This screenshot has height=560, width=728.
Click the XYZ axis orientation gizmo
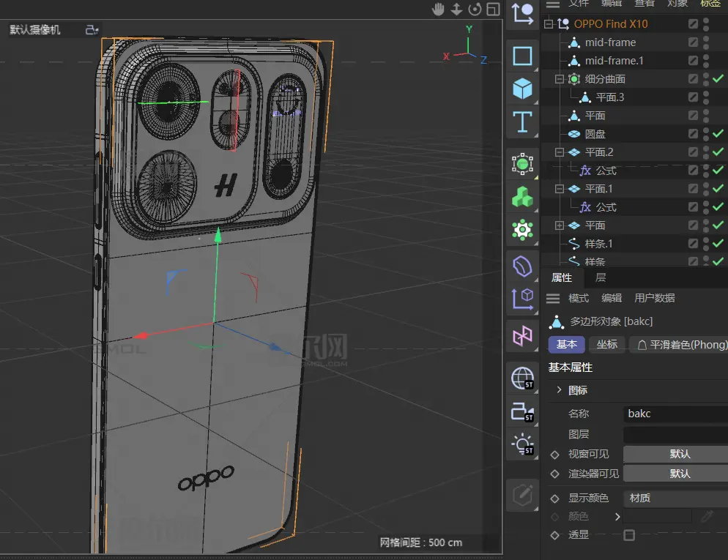(466, 45)
